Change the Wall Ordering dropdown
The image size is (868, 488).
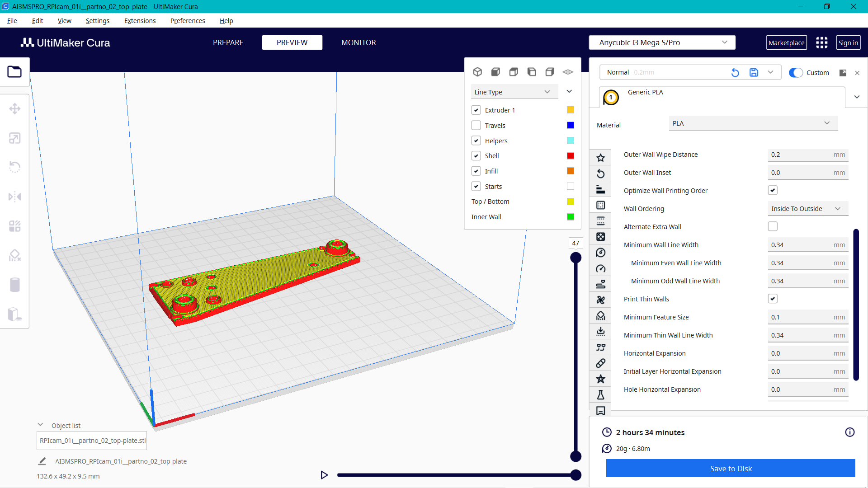tap(808, 208)
